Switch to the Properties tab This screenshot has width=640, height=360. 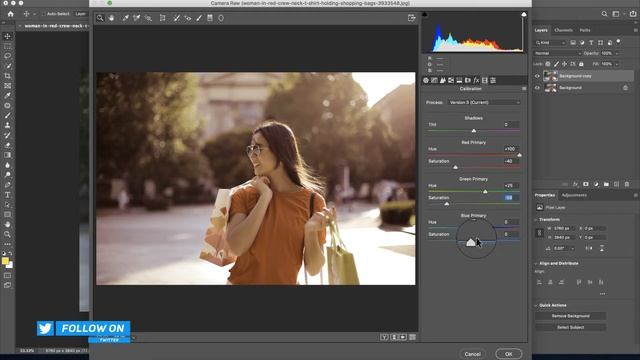click(545, 195)
